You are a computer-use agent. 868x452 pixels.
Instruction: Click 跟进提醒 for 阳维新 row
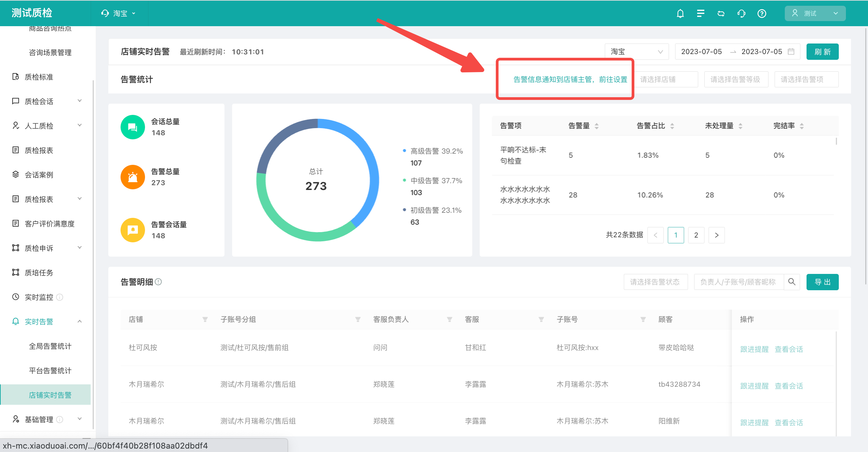pyautogui.click(x=754, y=422)
